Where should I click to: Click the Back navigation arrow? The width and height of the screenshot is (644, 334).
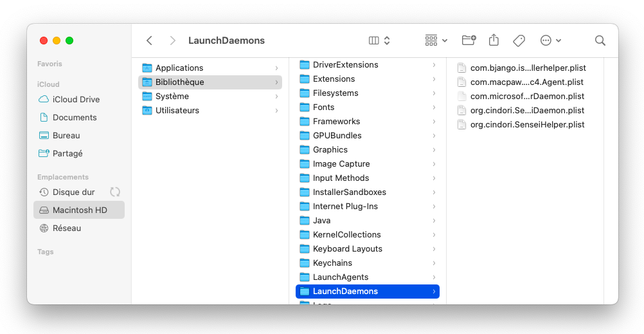149,41
